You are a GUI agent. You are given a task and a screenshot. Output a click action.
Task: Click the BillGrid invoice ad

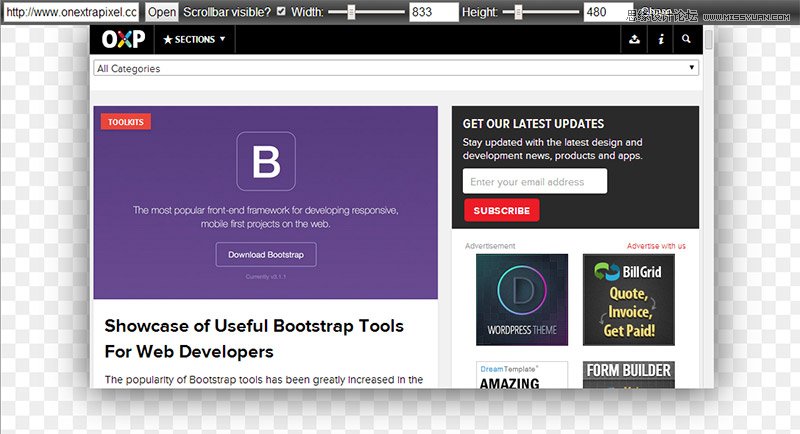click(628, 299)
